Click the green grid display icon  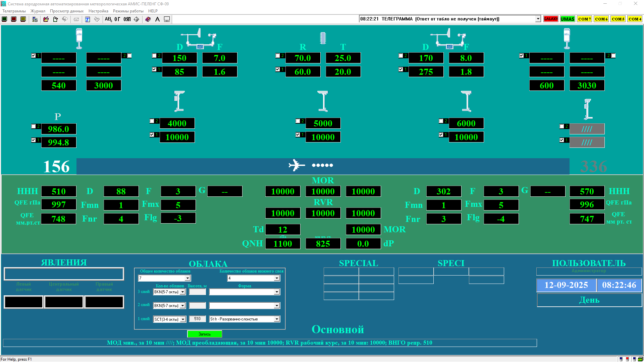[4, 19]
